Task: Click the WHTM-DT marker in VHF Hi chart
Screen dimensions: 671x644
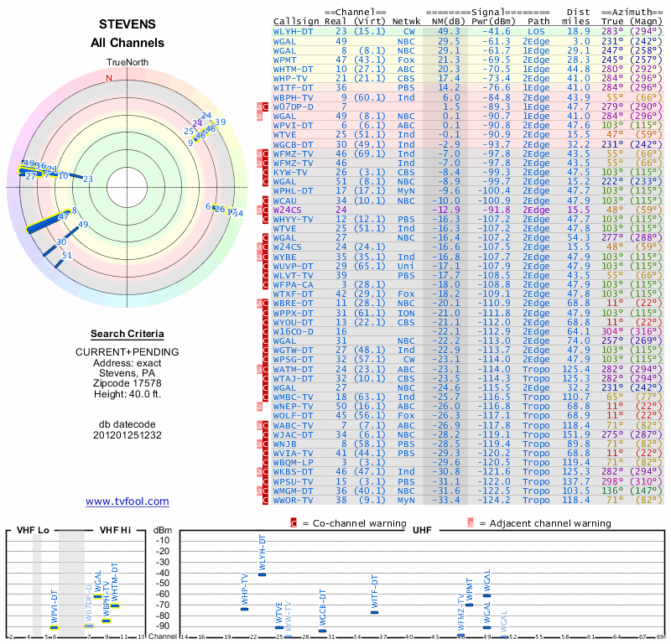Action: 115,605
